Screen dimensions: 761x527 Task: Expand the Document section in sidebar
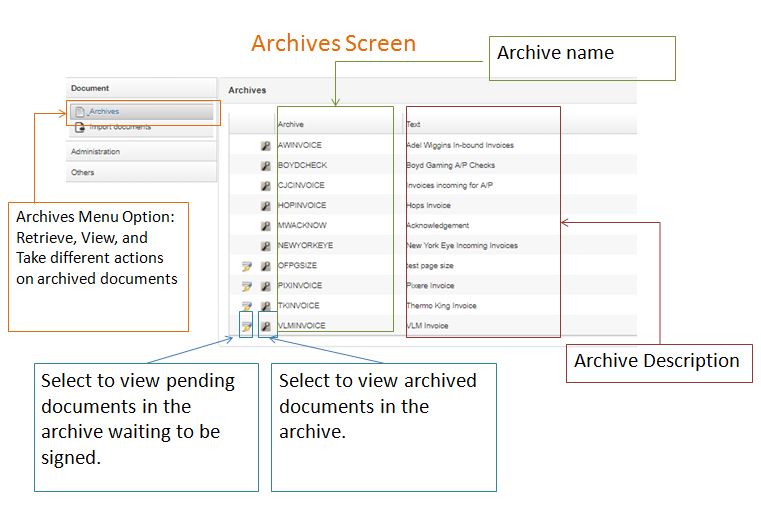click(x=141, y=88)
